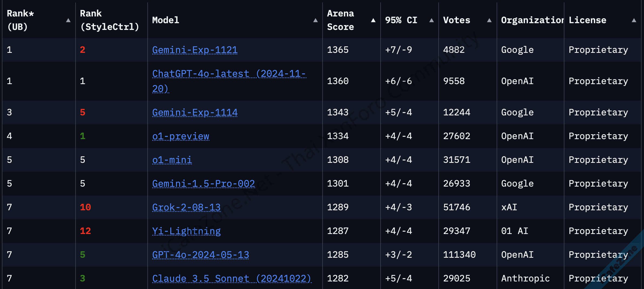The height and width of the screenshot is (289, 644).
Task: Click the GPT-4o-2024-05-13 link
Action: pos(201,255)
